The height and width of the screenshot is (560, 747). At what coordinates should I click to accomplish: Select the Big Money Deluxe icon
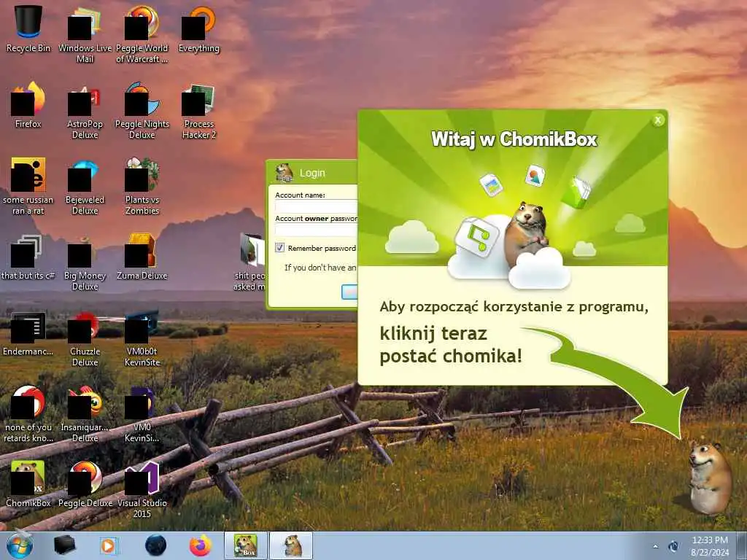85,262
